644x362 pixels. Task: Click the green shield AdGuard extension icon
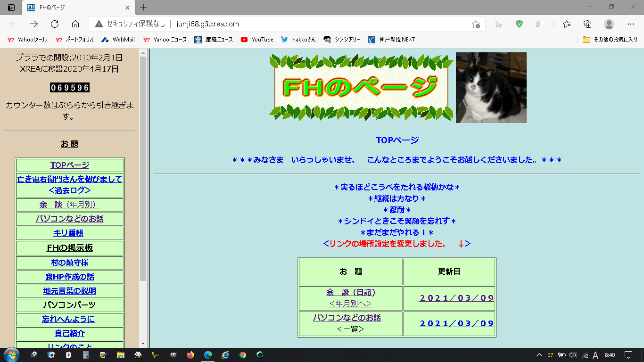(519, 24)
